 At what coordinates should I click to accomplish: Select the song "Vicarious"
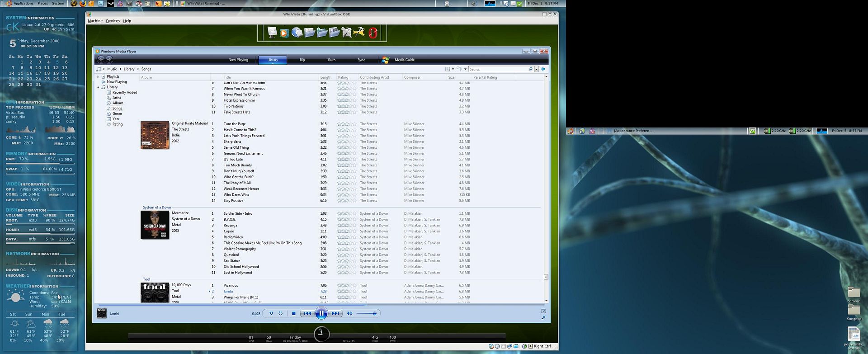(x=231, y=285)
